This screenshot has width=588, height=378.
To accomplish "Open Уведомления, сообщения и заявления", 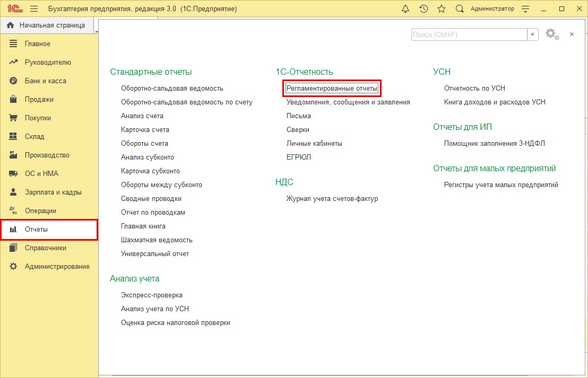I will [348, 102].
